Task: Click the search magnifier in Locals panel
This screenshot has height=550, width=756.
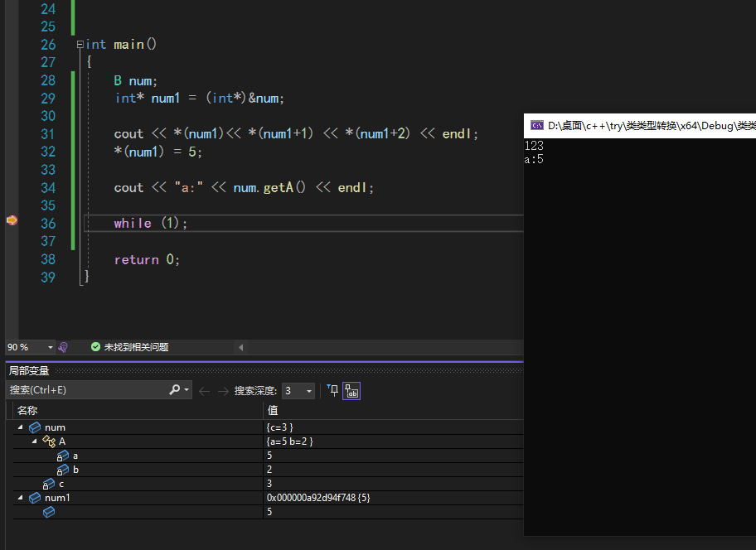Action: 174,390
